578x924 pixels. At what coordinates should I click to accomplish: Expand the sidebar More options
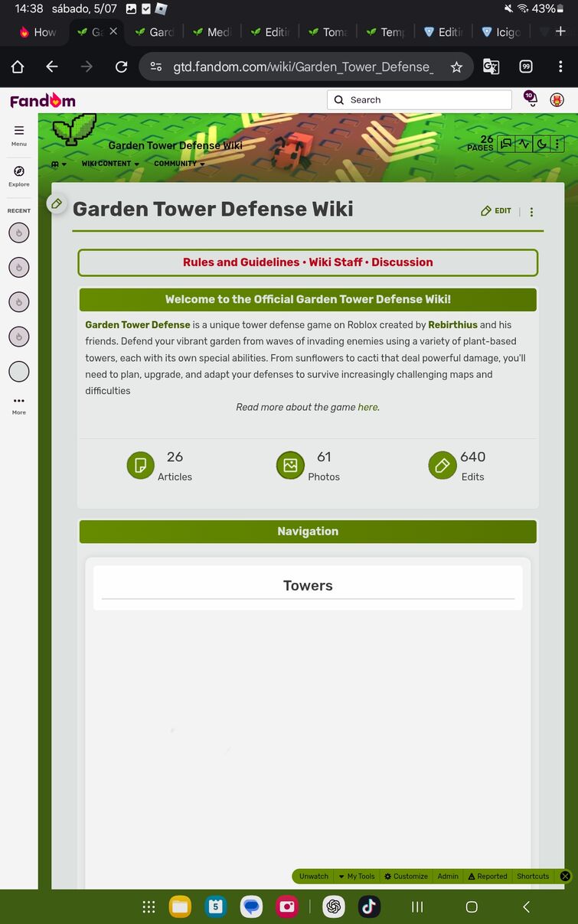coord(19,405)
